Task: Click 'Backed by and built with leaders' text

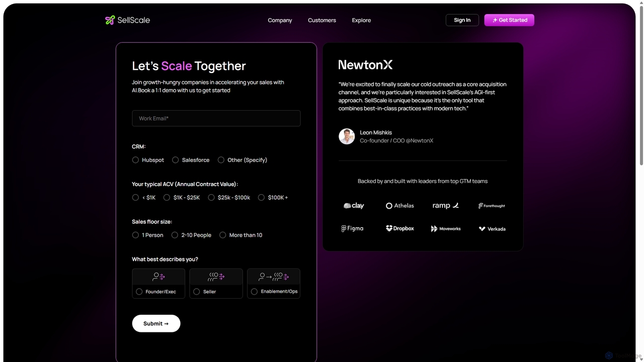Action: 423,181
